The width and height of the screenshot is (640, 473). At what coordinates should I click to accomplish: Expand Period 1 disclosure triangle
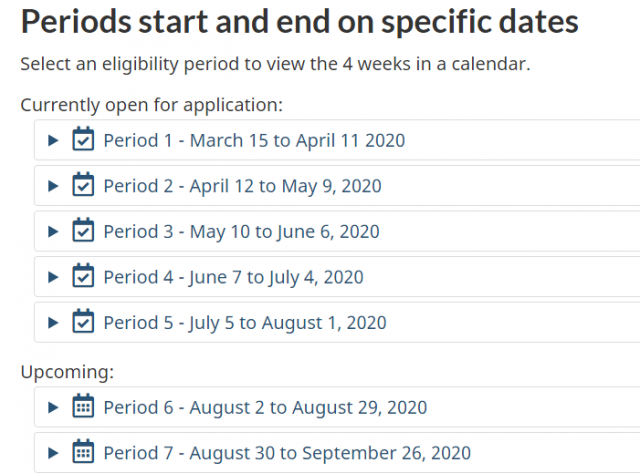(x=53, y=140)
